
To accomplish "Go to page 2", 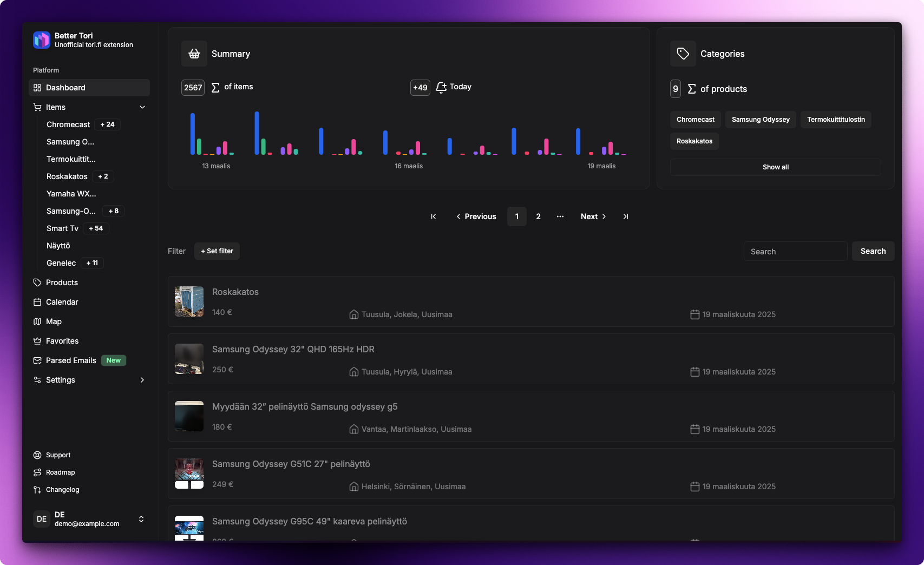I will click(538, 216).
